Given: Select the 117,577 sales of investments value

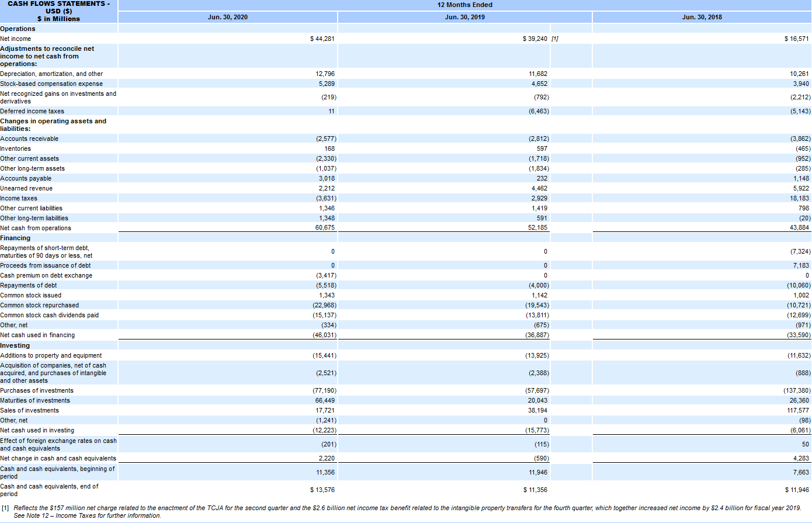Looking at the screenshot, I should coord(797,410).
